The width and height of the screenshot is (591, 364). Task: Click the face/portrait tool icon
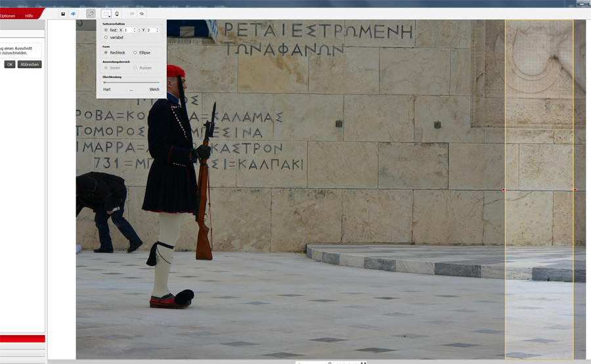pos(117,14)
